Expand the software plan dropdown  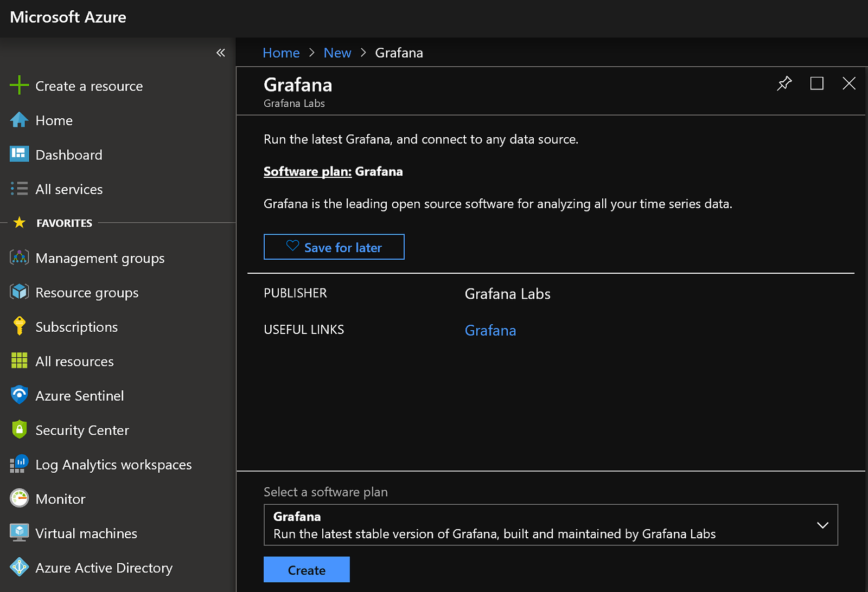[822, 525]
